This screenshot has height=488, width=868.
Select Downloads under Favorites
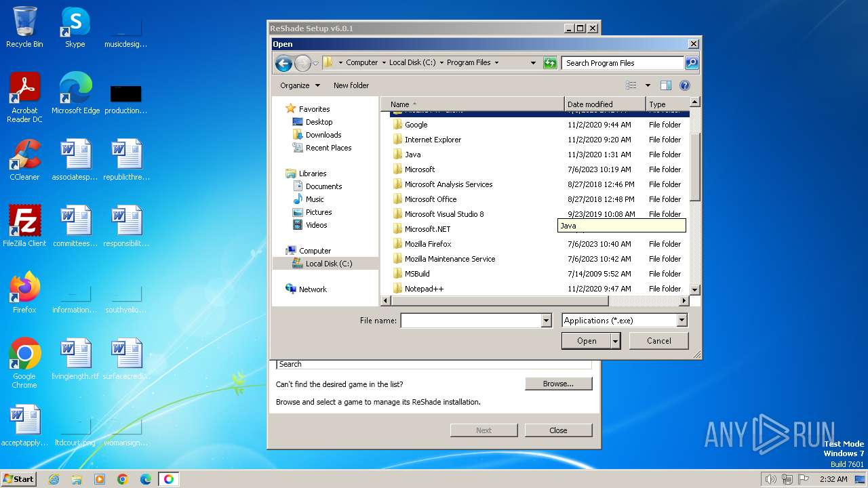tap(323, 135)
